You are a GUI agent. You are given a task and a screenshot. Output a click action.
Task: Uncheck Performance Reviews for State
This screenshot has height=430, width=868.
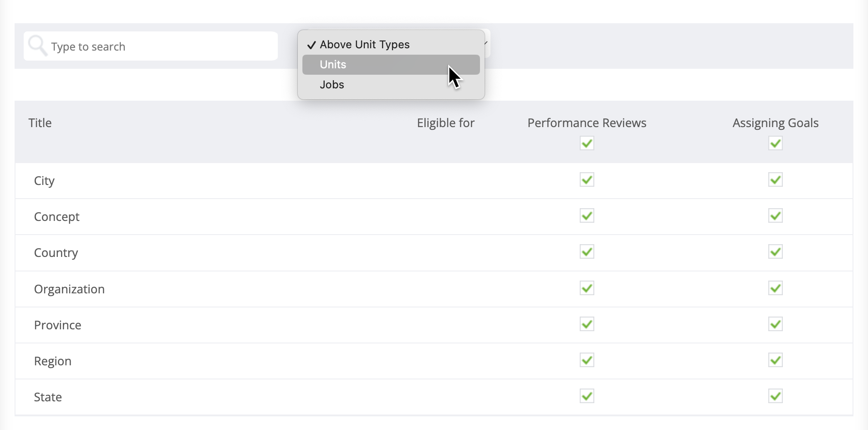(x=587, y=396)
